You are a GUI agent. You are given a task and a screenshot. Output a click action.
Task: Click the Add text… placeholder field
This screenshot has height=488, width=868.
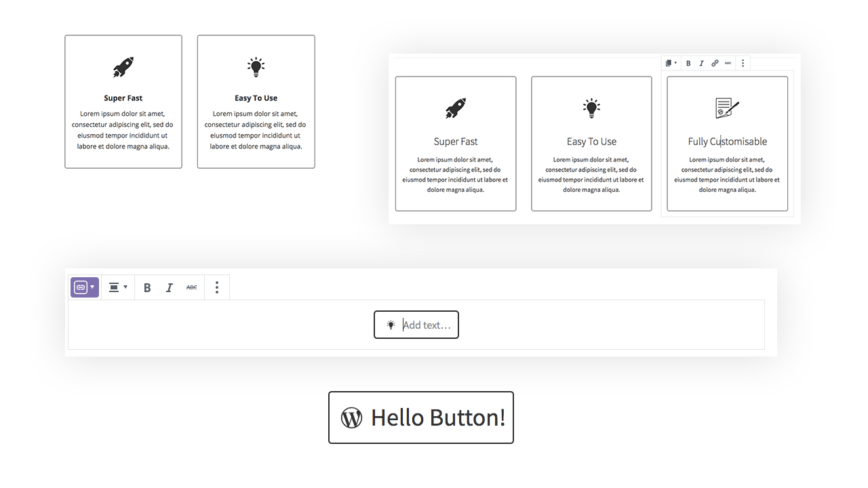tap(427, 325)
